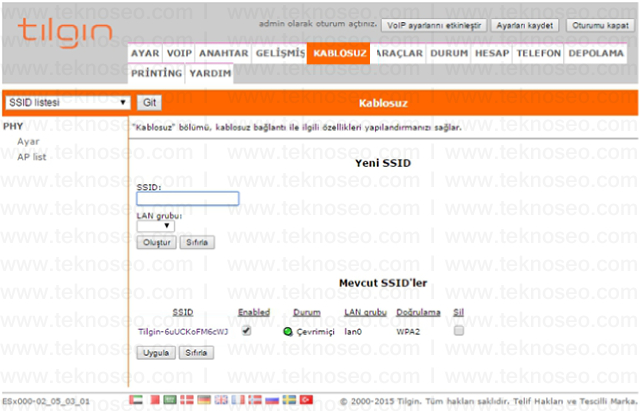Open AP list in sidebar
Image resolution: width=640 pixels, height=411 pixels.
tap(31, 157)
